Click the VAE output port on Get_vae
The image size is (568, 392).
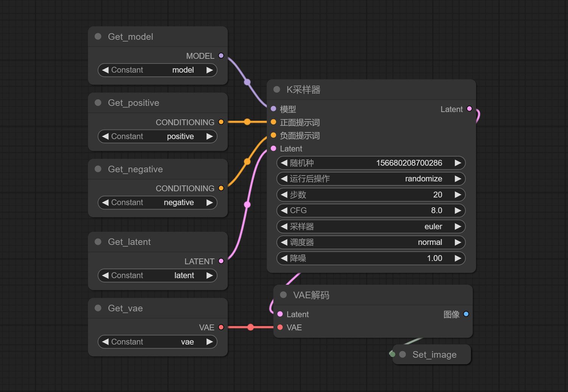tap(221, 327)
